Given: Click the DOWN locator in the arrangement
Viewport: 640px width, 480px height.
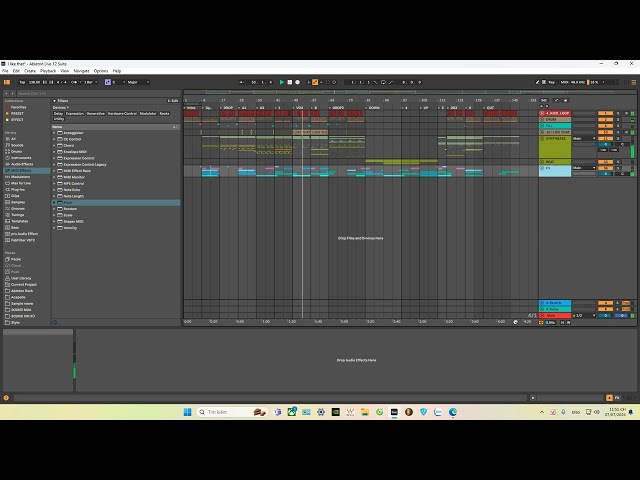Looking at the screenshot, I should [x=374, y=108].
